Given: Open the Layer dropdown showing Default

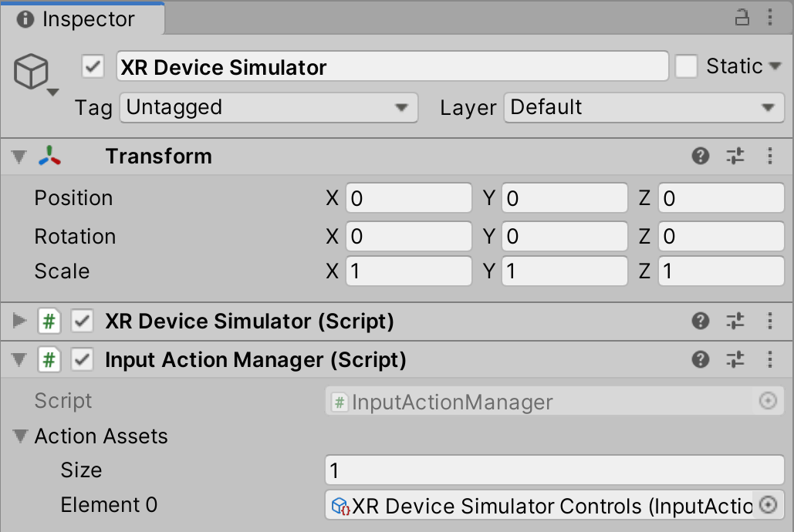Looking at the screenshot, I should pyautogui.click(x=644, y=108).
